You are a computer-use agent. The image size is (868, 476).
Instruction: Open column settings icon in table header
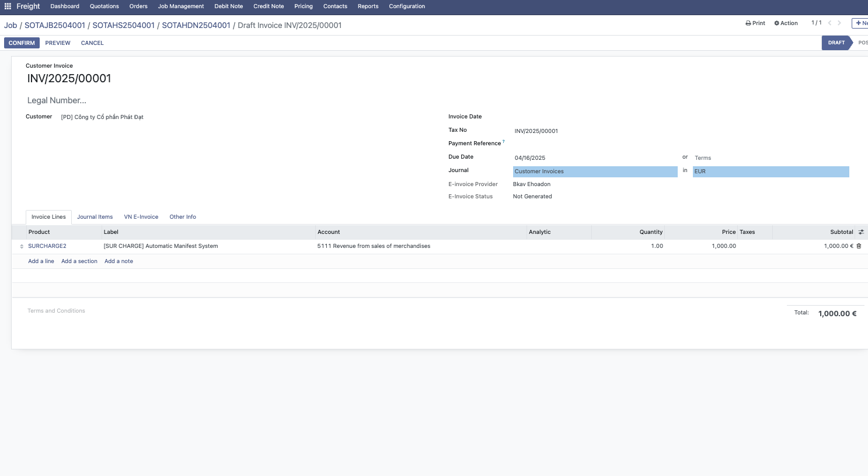[860, 232]
